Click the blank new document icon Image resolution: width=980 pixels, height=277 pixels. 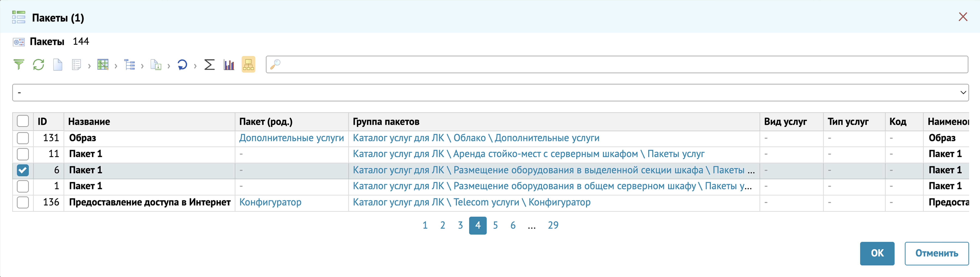57,65
